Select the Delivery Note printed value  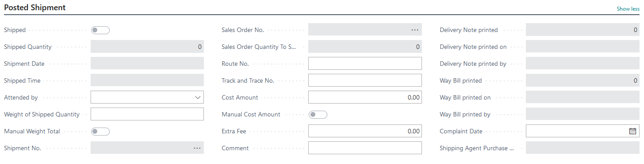pyautogui.click(x=583, y=30)
